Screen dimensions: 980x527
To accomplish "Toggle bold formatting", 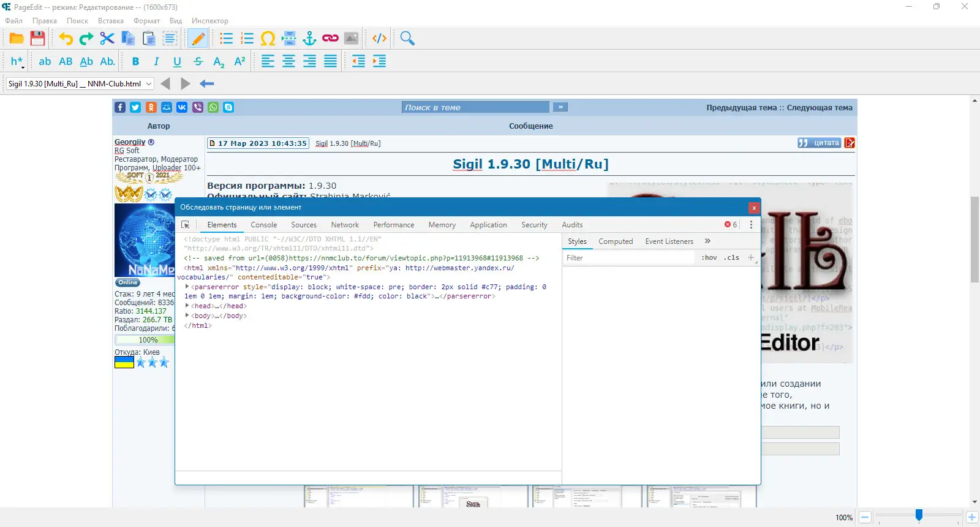I will tap(135, 61).
